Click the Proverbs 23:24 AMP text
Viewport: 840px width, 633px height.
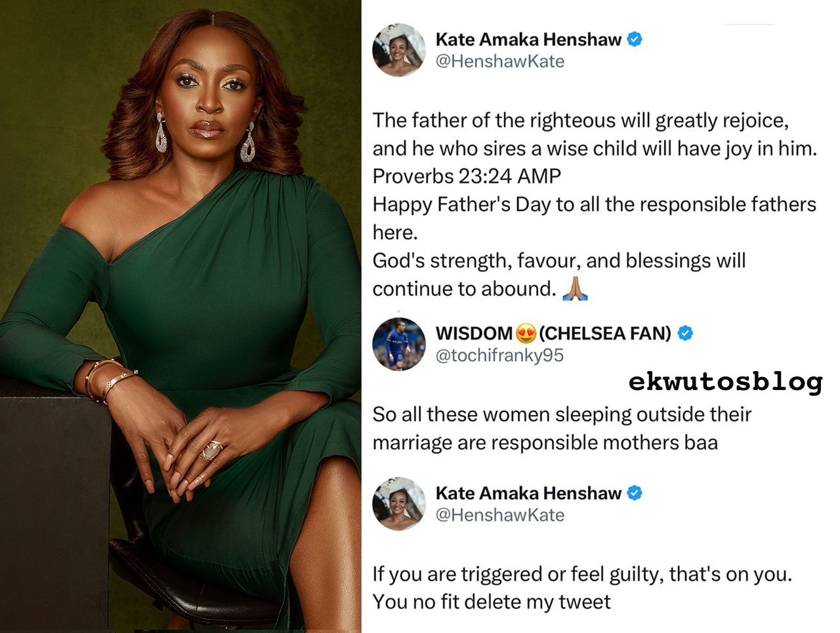467,176
